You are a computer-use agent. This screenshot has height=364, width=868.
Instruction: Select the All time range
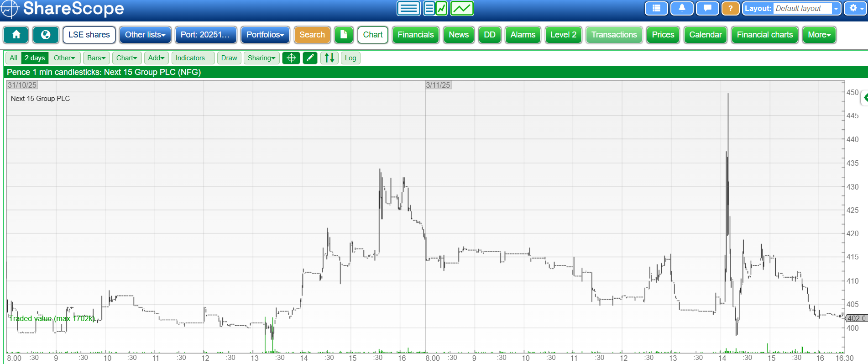coord(13,58)
